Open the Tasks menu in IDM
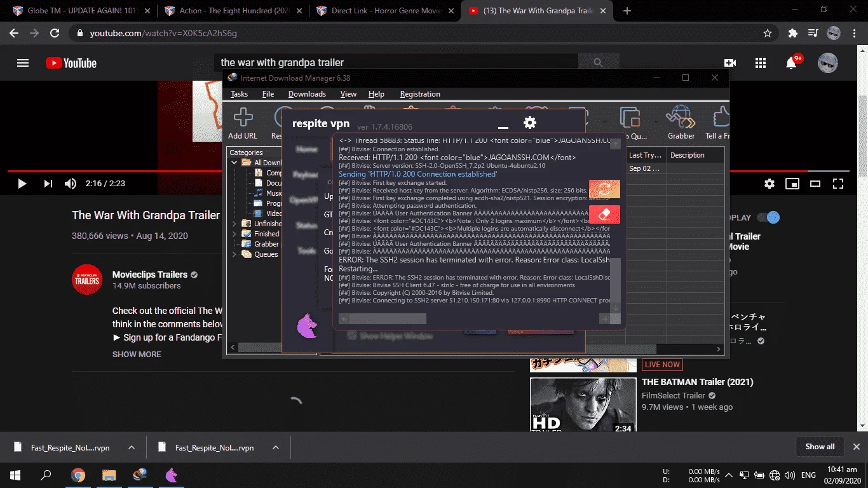 (x=239, y=94)
